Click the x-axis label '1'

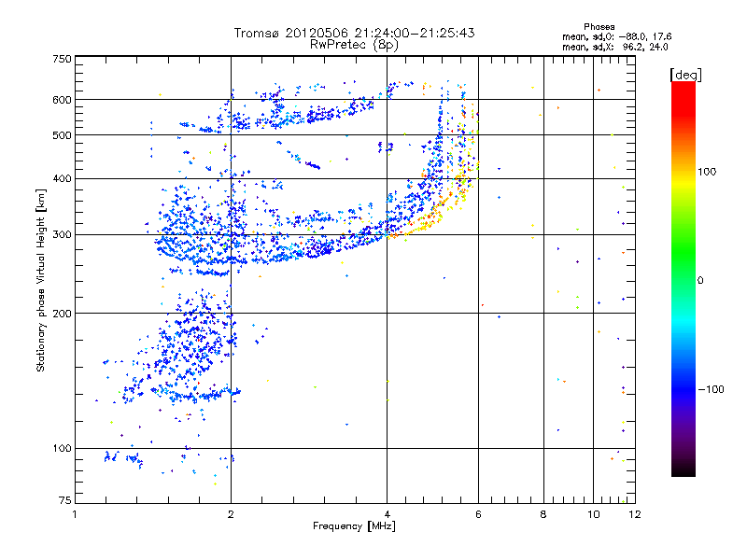[x=75, y=514]
